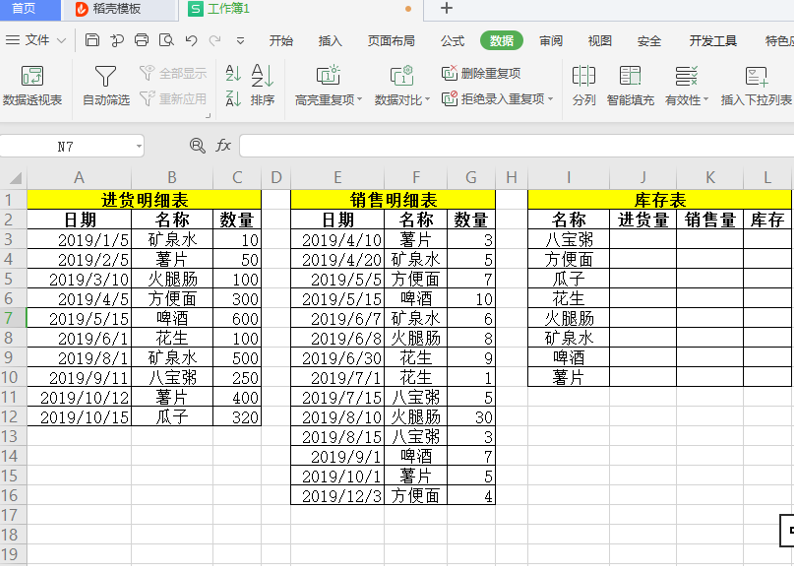Screen dimensions: 794x566
Task: Expand the quick access toolbar customization arrow
Action: (241, 41)
